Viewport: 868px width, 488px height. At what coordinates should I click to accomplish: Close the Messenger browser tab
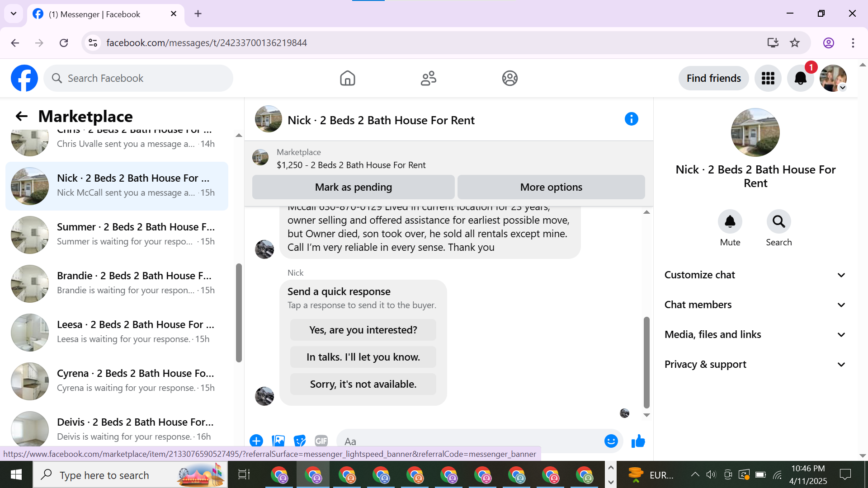(174, 14)
